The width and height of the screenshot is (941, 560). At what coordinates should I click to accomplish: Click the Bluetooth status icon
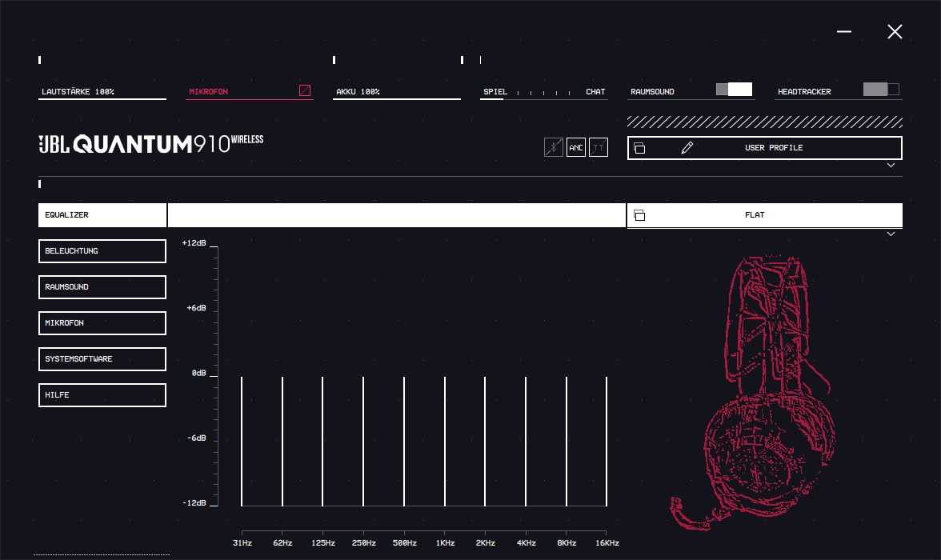click(553, 147)
